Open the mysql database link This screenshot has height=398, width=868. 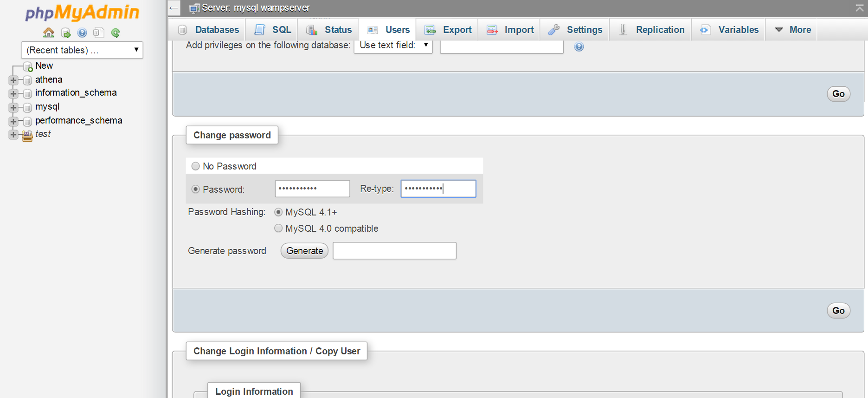47,107
